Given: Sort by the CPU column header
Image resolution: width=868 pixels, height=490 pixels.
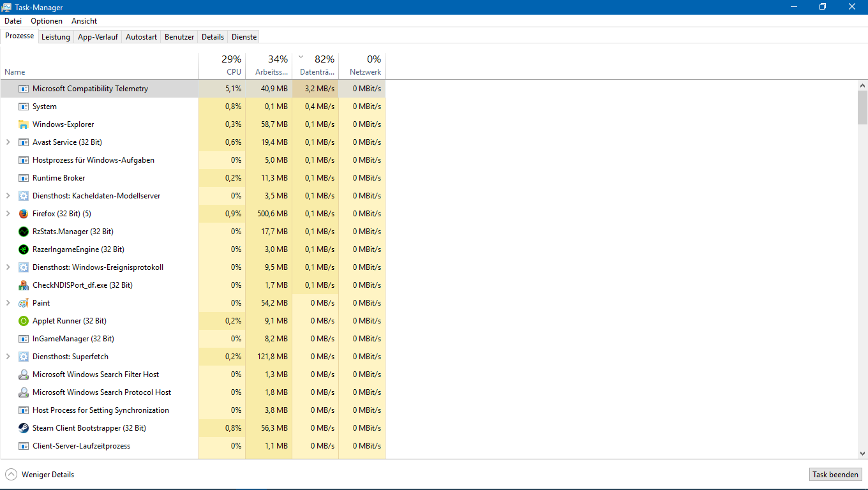Looking at the screenshot, I should (222, 65).
